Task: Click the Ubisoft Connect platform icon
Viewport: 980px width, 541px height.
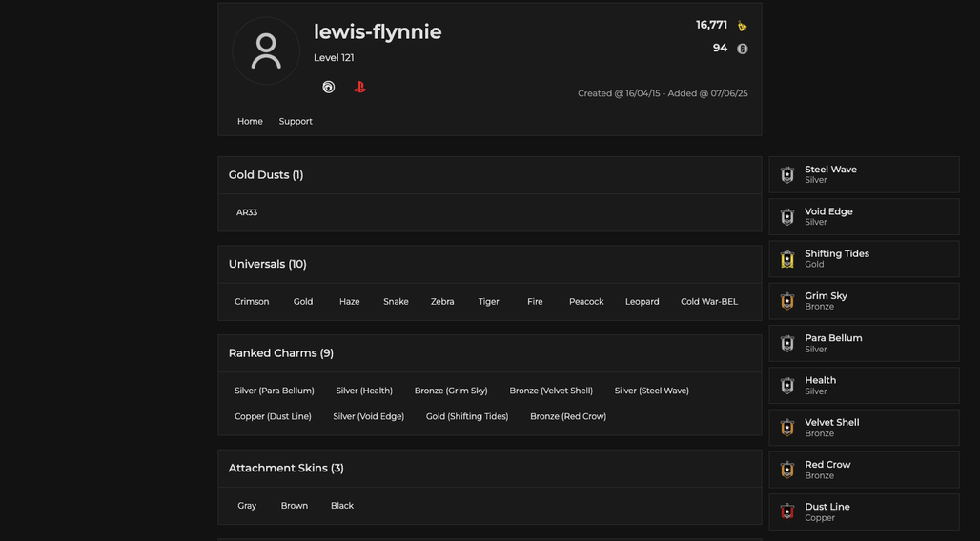Action: click(x=329, y=88)
